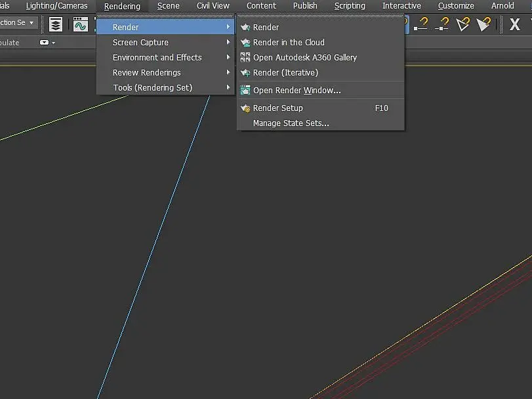The image size is (532, 399).
Task: Open the Civil View menu
Action: coord(213,6)
